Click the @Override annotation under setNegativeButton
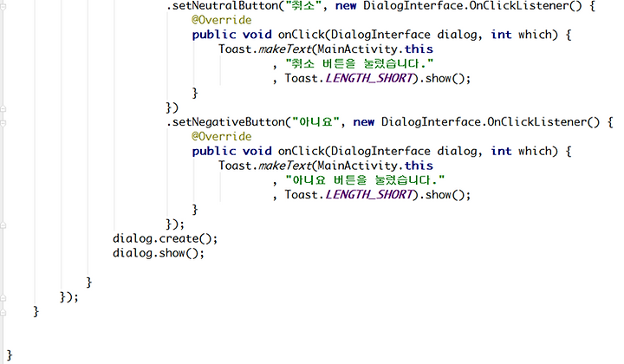 tap(222, 136)
